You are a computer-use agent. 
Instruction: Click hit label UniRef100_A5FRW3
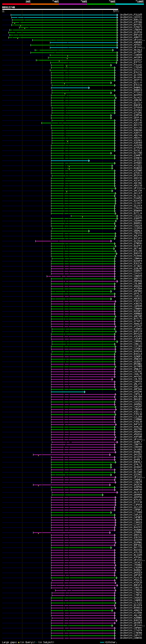pos(131,292)
